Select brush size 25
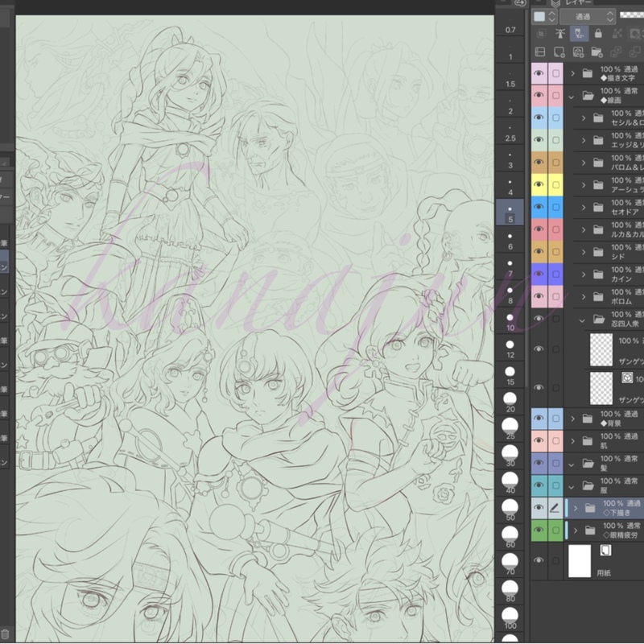644x644 pixels. coord(510,430)
